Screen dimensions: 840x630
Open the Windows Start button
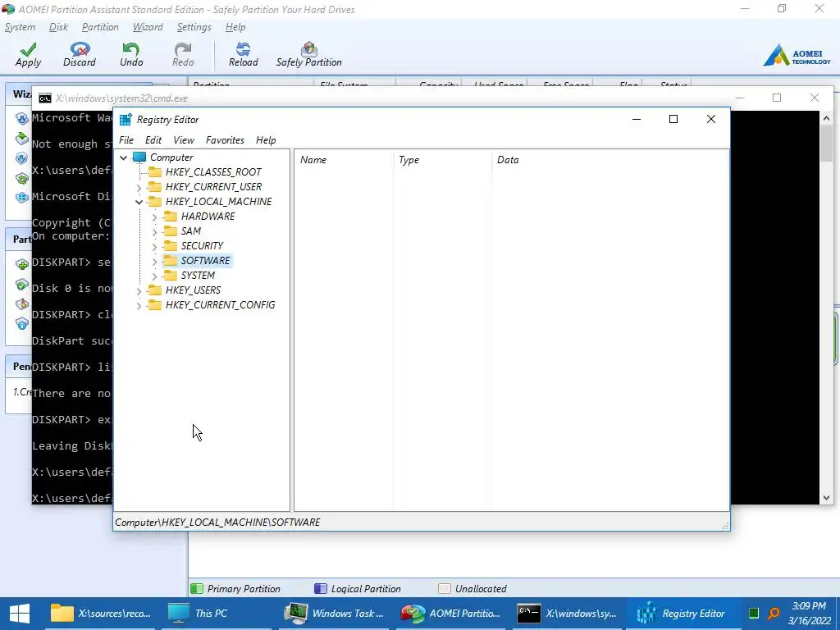20,614
